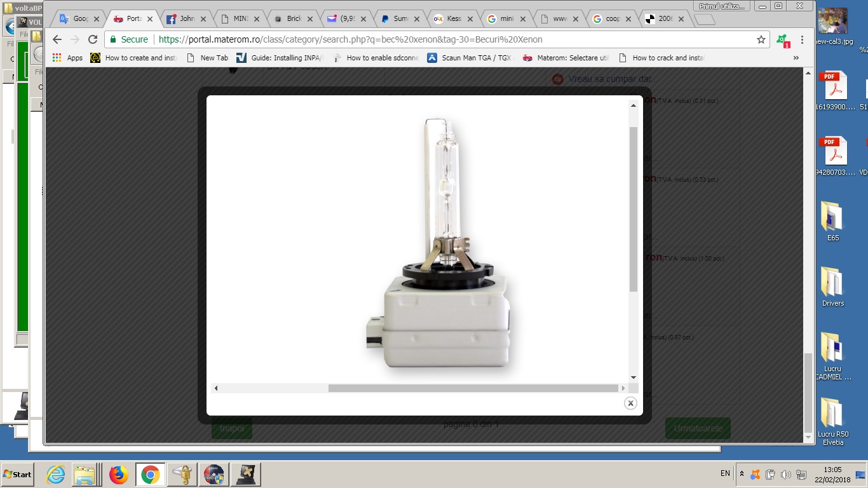The height and width of the screenshot is (488, 868).
Task: Go back to the previous page
Action: [x=57, y=39]
